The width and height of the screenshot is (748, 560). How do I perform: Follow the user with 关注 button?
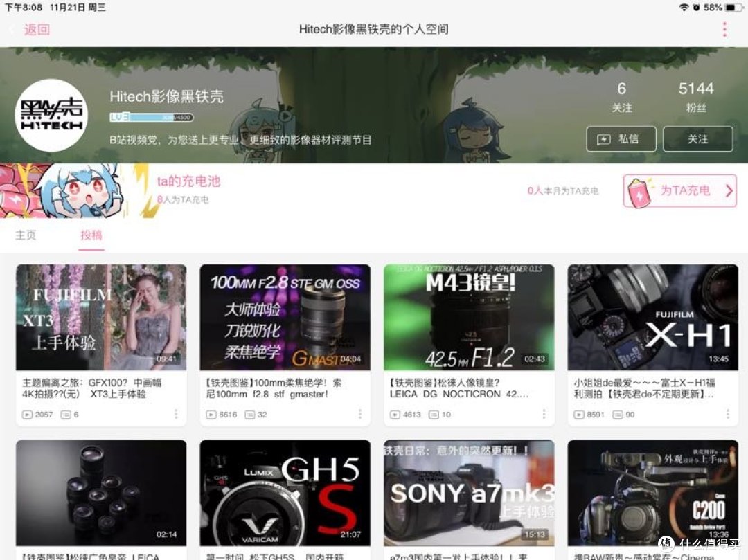(x=698, y=138)
